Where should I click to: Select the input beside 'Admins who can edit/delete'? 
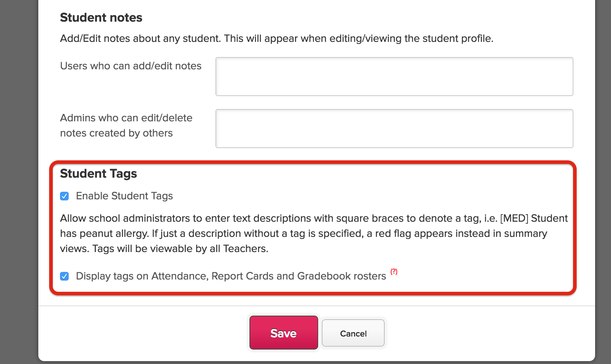pos(394,128)
